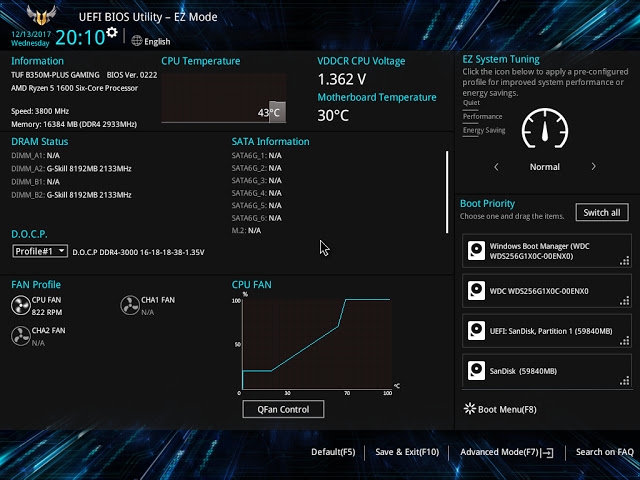Viewport: 640px width, 480px height.
Task: Load defaults with Default(F5)
Action: tap(333, 452)
